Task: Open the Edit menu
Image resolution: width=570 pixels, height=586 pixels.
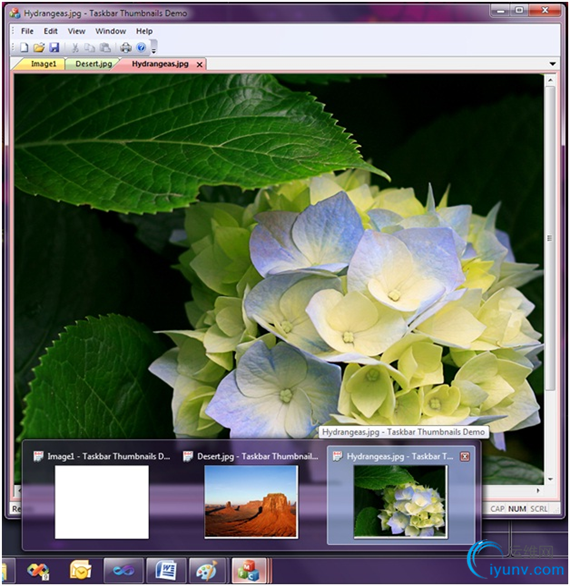Action: tap(50, 31)
